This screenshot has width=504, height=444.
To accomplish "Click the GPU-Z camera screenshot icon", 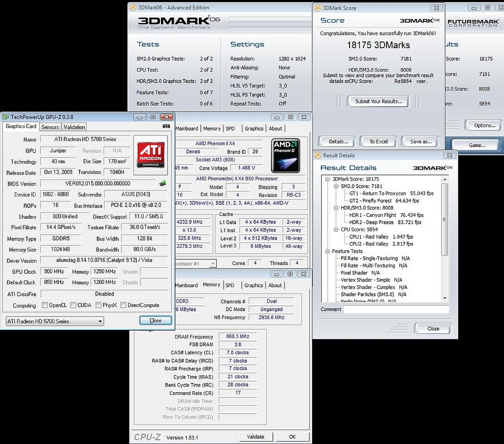I will pos(166,126).
